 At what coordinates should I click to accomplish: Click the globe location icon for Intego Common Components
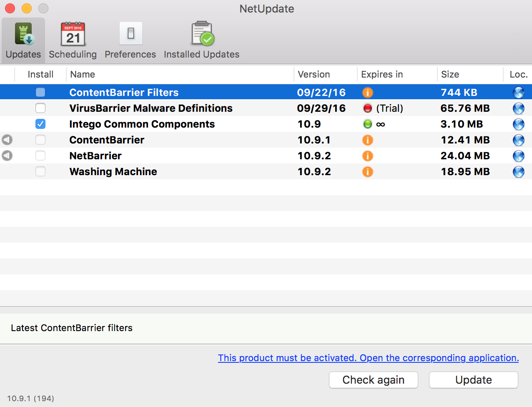click(519, 124)
